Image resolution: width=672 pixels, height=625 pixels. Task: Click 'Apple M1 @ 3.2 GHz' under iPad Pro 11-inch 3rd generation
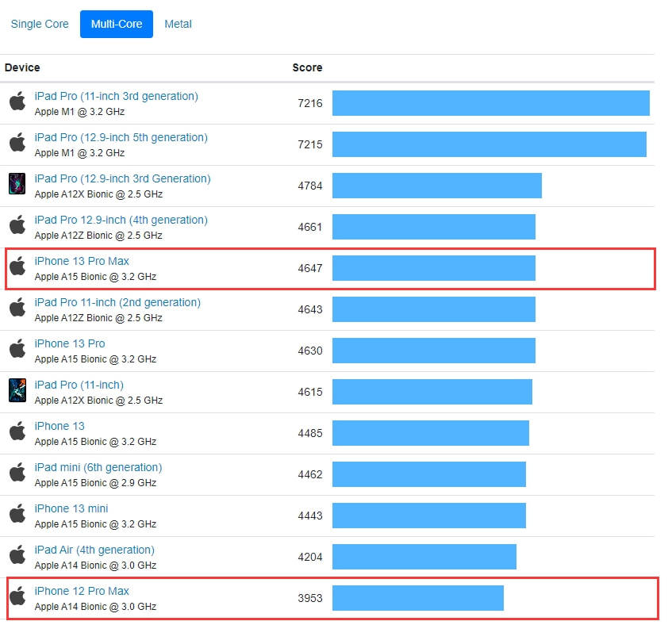79,112
